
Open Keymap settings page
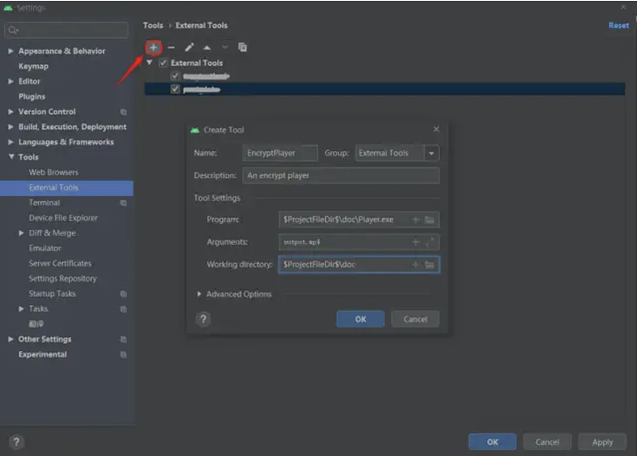click(33, 66)
